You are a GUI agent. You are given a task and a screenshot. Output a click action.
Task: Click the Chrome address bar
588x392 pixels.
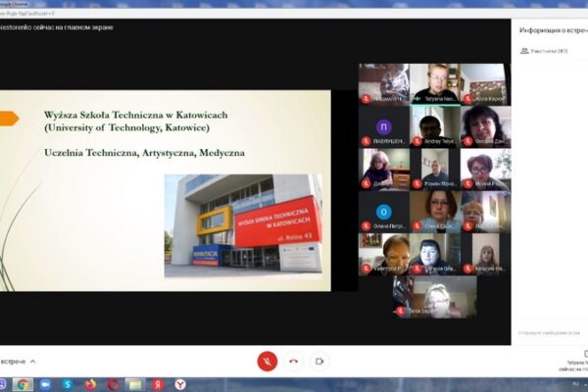294,14
